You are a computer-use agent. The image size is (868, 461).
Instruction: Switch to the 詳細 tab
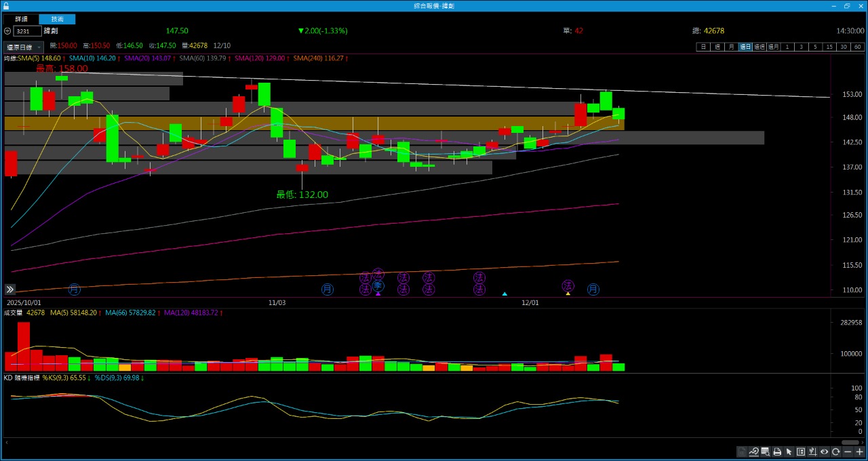pos(21,19)
